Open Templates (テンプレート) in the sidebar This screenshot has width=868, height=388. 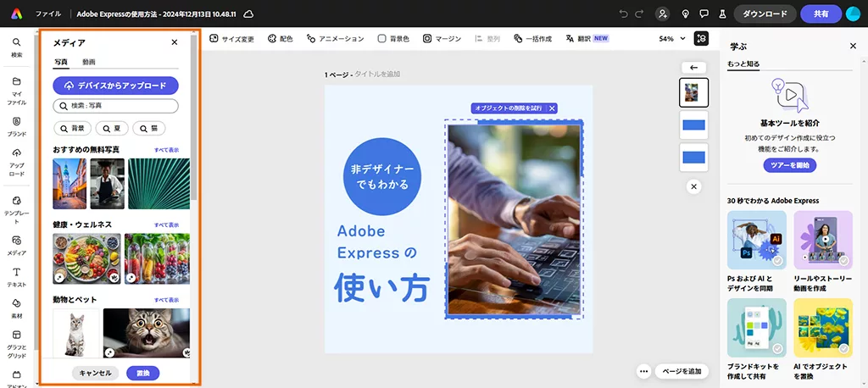(17, 210)
